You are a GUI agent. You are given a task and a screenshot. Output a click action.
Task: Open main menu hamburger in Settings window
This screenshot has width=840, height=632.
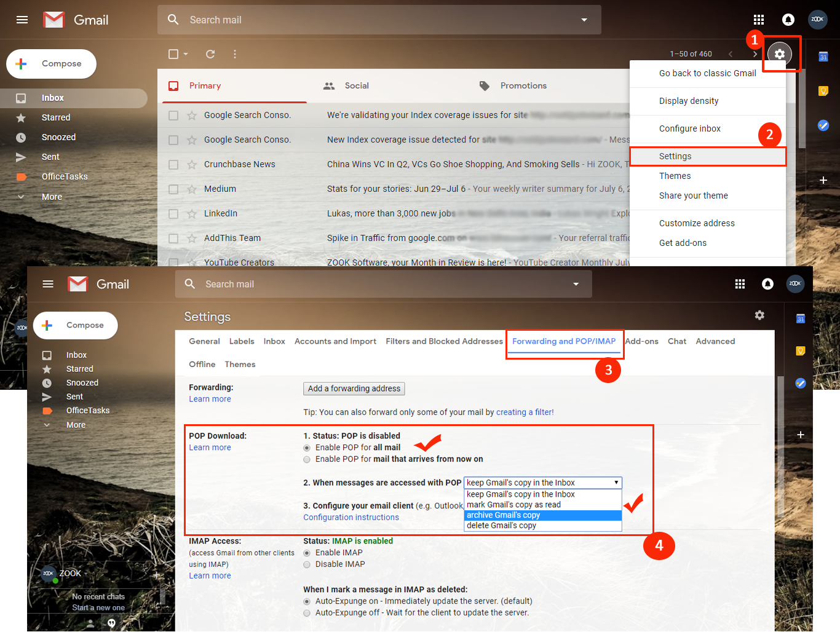tap(48, 284)
